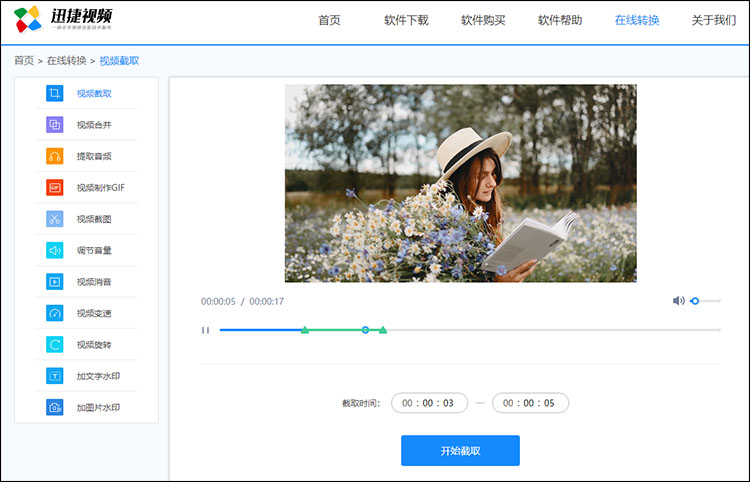Select 视频截图 text in sidebar

[94, 219]
